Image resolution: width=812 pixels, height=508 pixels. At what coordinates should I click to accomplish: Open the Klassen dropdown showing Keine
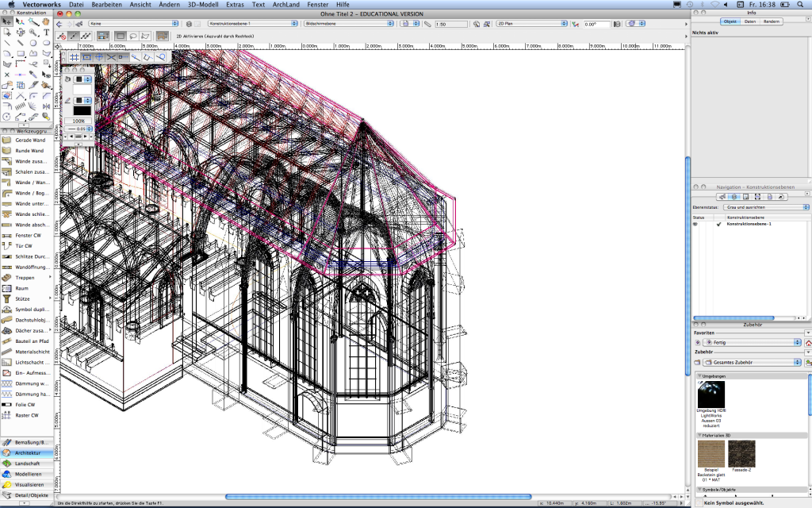tap(133, 24)
